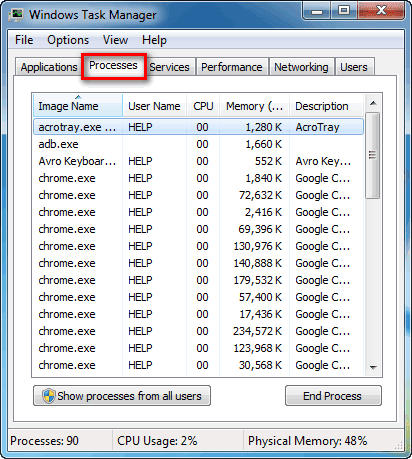Screen dimensions: 412x459
Task: Click CPU Usage: 2% in status bar
Action: pyautogui.click(x=157, y=441)
